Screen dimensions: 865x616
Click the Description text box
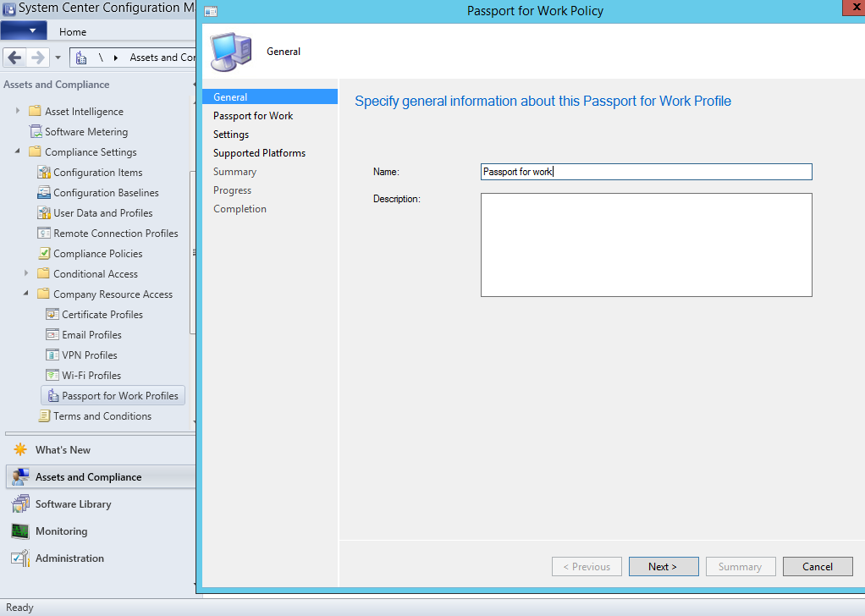click(x=646, y=245)
